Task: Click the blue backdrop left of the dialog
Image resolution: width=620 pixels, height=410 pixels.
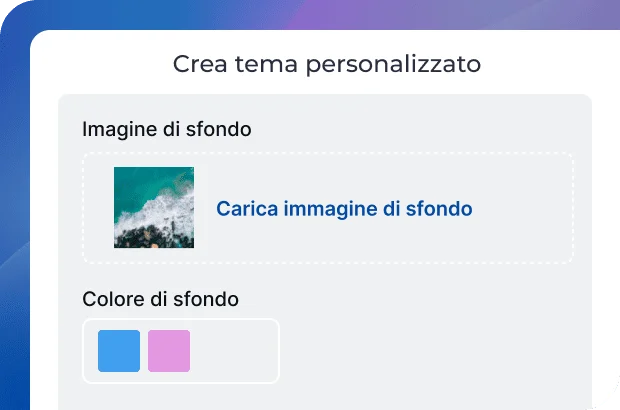Action: tap(14, 200)
